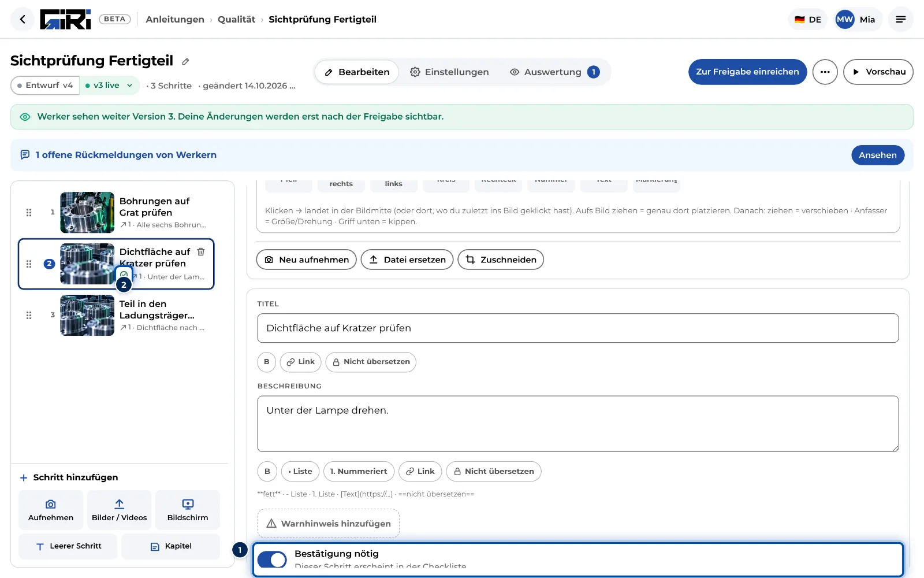Go back with the left chevron icon

[x=23, y=19]
